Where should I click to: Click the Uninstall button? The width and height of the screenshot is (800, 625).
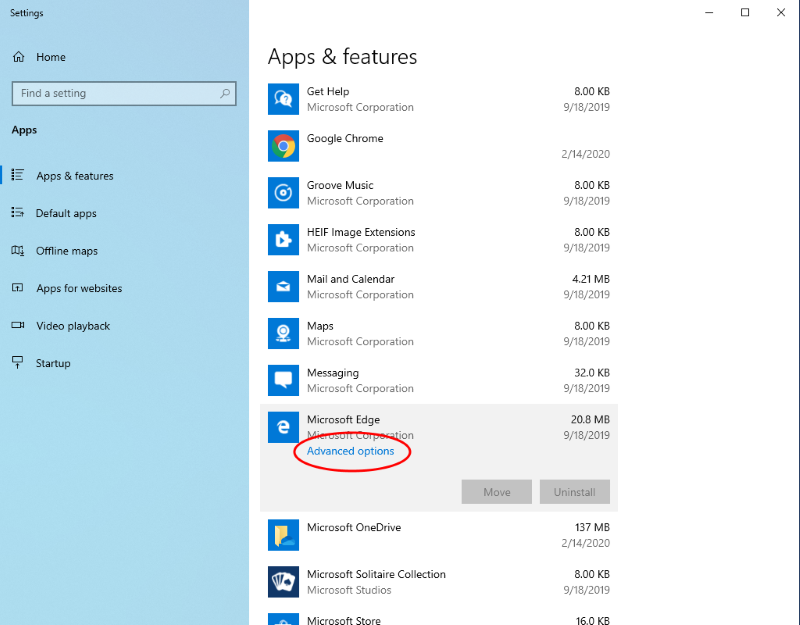pos(574,492)
